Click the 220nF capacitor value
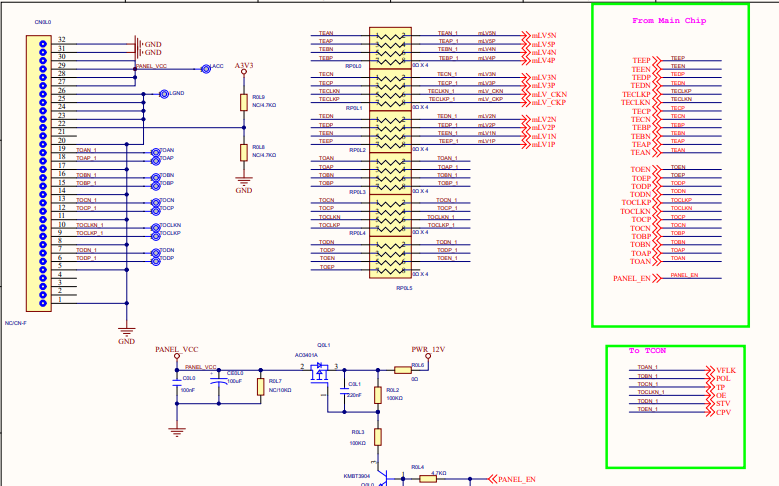This screenshot has width=779, height=486. click(x=354, y=395)
